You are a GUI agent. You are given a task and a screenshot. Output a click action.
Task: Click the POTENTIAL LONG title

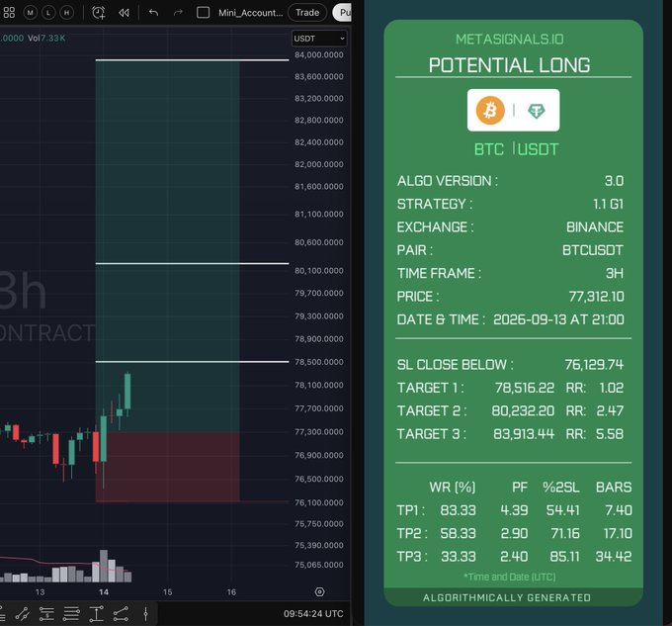pos(509,65)
